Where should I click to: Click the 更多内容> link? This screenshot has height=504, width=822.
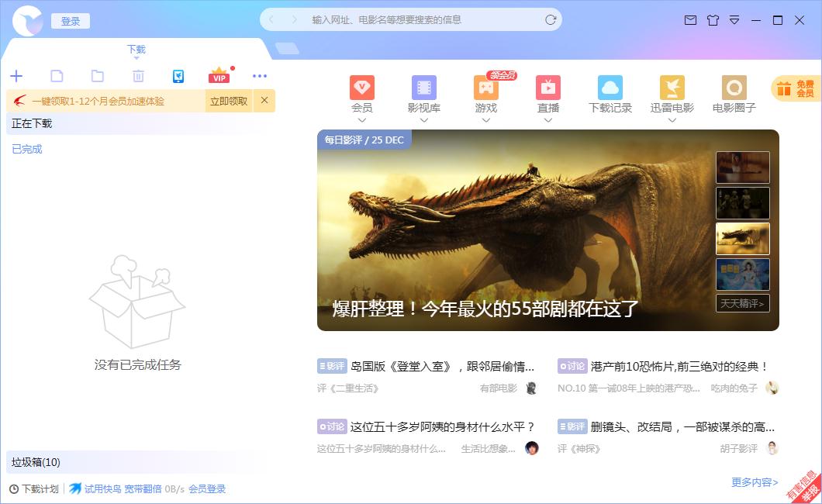tap(755, 482)
